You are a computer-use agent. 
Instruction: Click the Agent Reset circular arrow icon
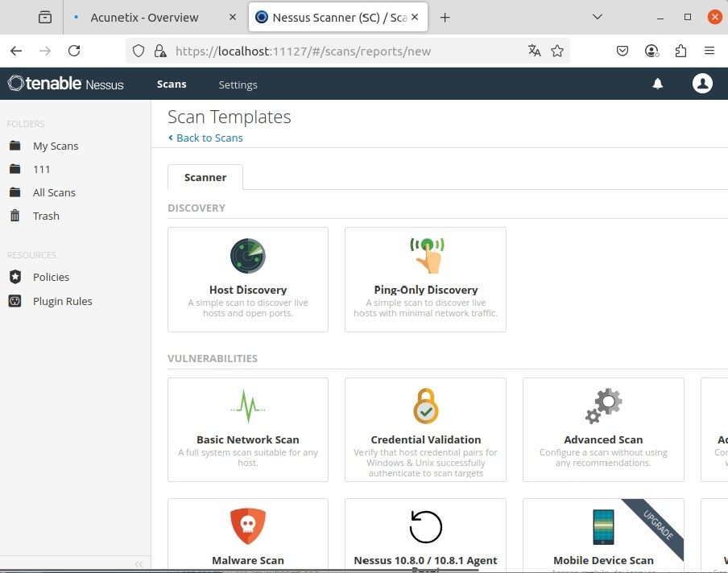coord(425,527)
